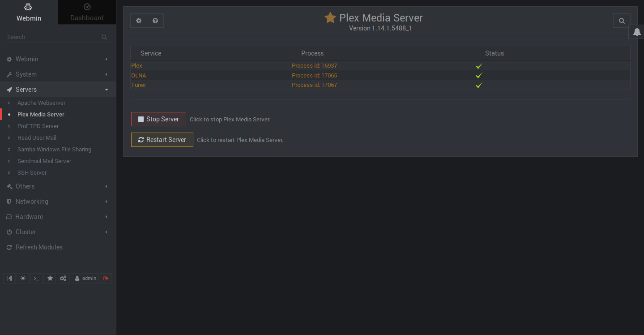Open module configuration gear icon
Image resolution: width=644 pixels, height=335 pixels.
click(139, 21)
